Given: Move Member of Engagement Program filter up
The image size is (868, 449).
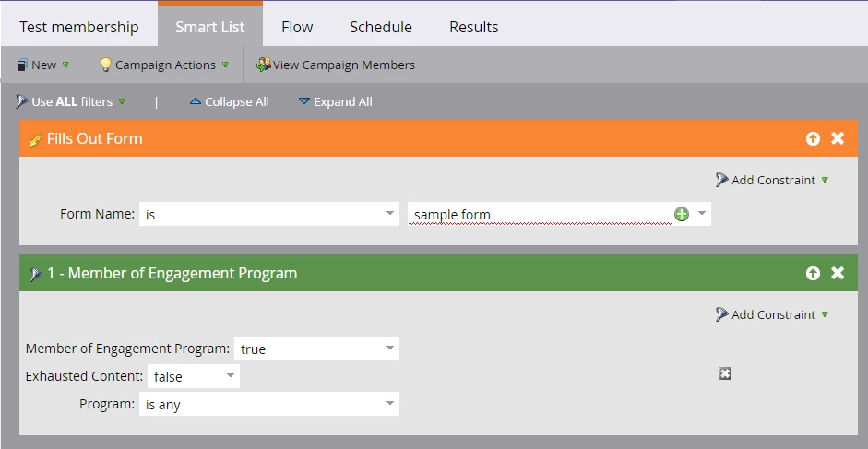Looking at the screenshot, I should 813,273.
